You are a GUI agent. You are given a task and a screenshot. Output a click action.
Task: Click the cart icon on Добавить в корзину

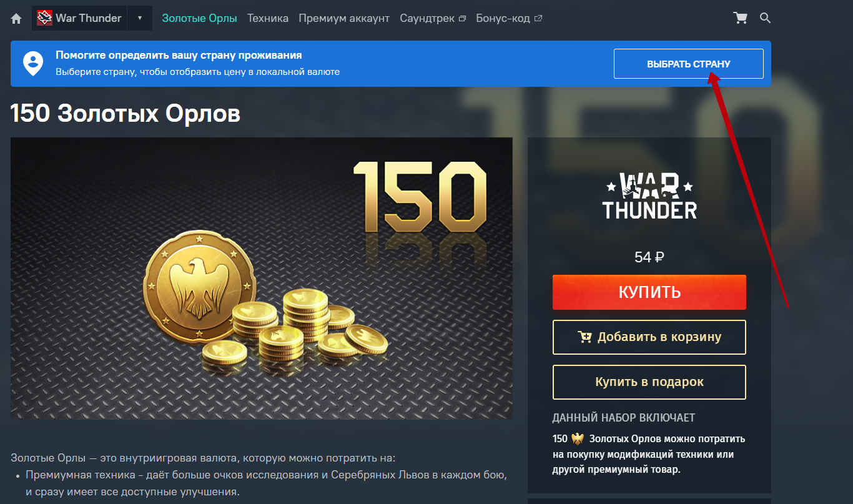tap(584, 337)
